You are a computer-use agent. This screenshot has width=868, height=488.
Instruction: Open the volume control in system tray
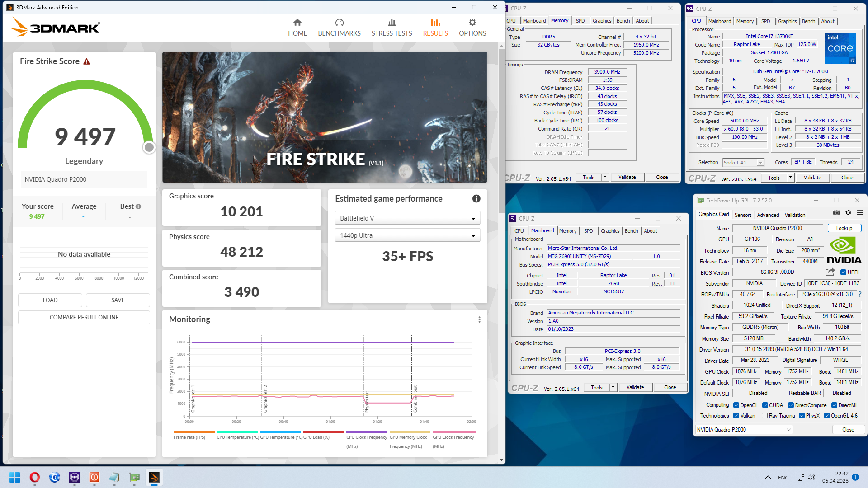(811, 477)
